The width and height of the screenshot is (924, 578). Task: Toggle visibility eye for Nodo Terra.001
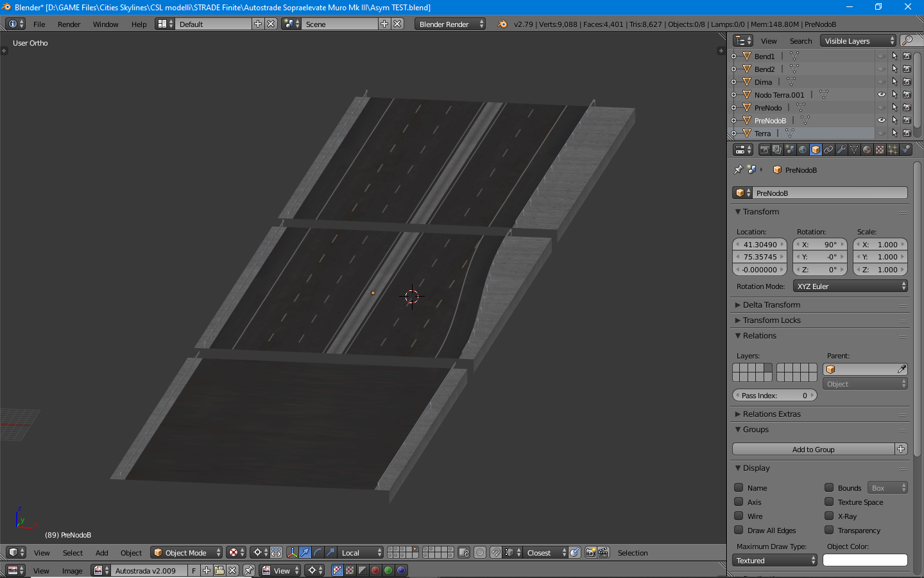(x=882, y=95)
